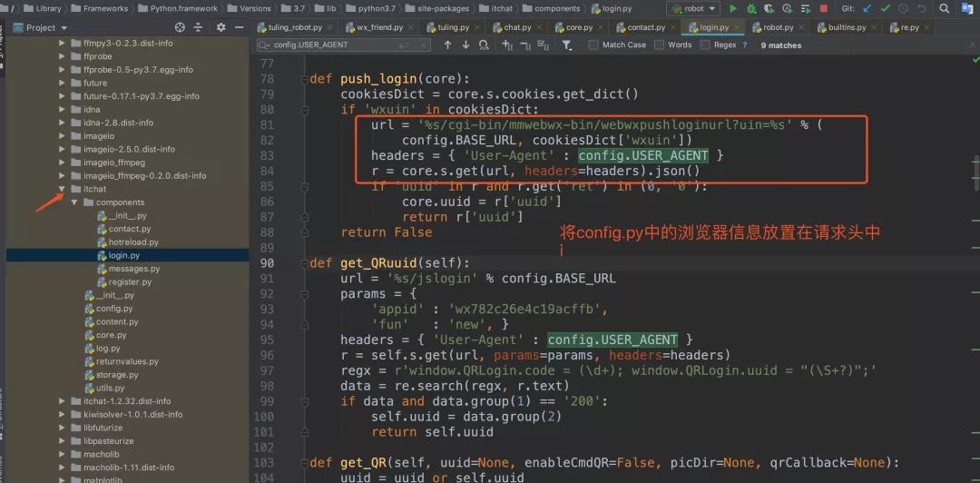This screenshot has width=980, height=483.
Task: Enable the Regex checkbox
Action: click(x=705, y=45)
